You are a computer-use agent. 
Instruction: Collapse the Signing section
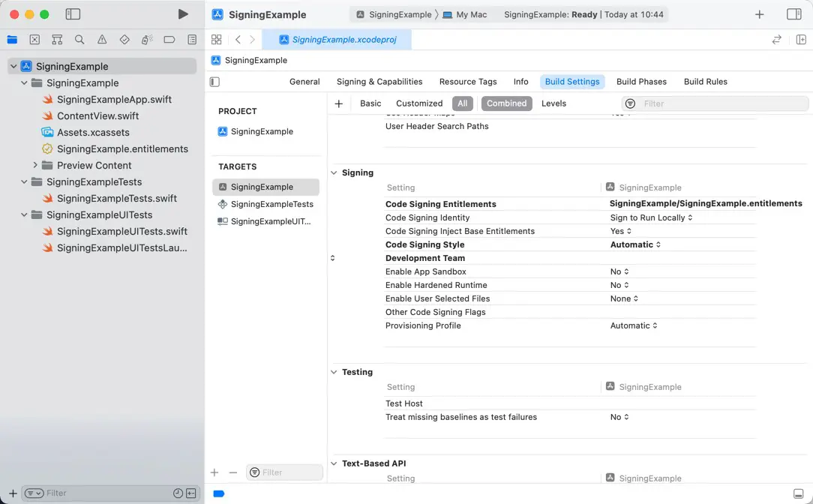pos(334,172)
